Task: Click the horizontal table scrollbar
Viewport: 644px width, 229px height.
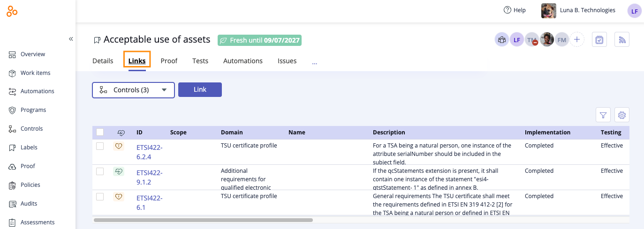Action: 203,220
